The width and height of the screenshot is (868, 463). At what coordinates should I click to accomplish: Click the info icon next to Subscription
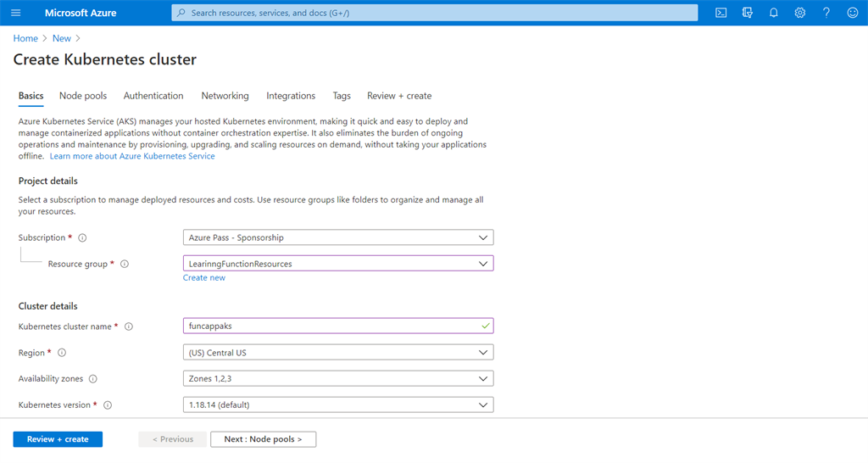coord(82,238)
